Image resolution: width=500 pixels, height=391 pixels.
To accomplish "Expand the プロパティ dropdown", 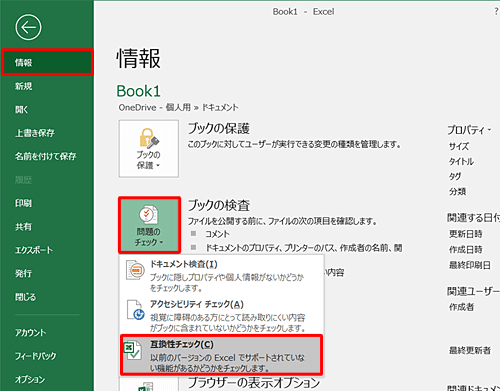I will click(469, 130).
